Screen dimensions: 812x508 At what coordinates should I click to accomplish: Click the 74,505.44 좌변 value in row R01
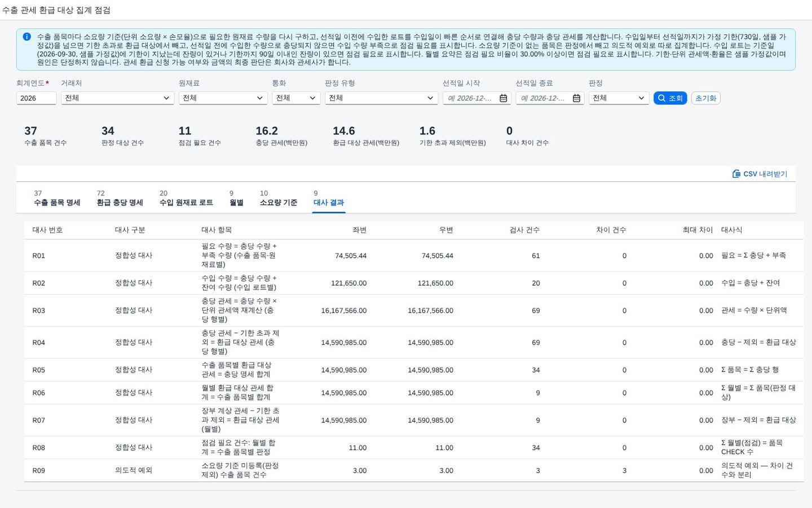(351, 256)
